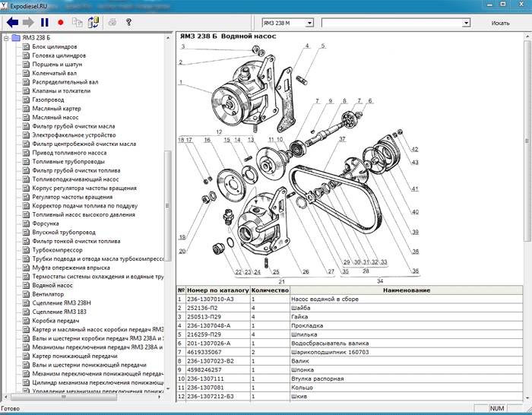The height and width of the screenshot is (415, 532).
Task: Click the gray forward arrow icon
Action: 28,22
